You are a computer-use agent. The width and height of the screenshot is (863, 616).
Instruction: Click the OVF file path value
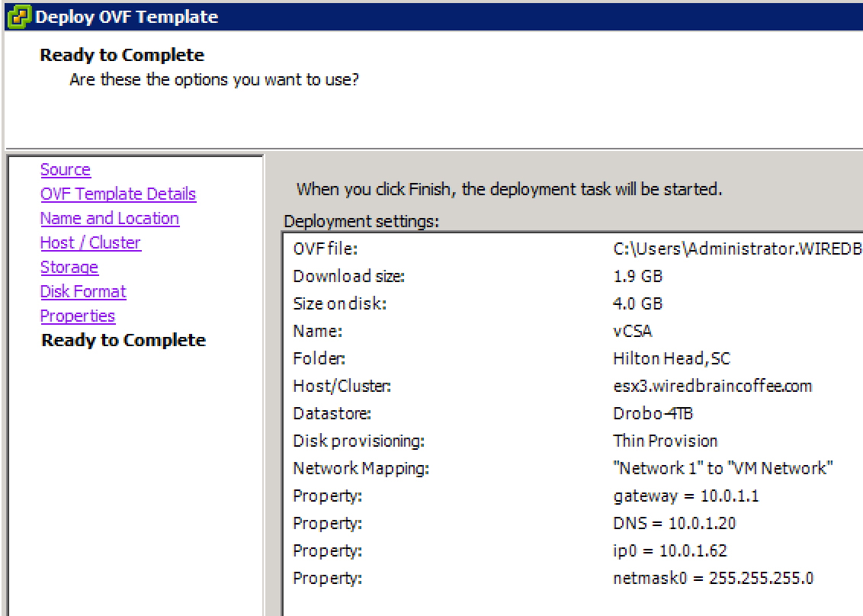(x=737, y=249)
